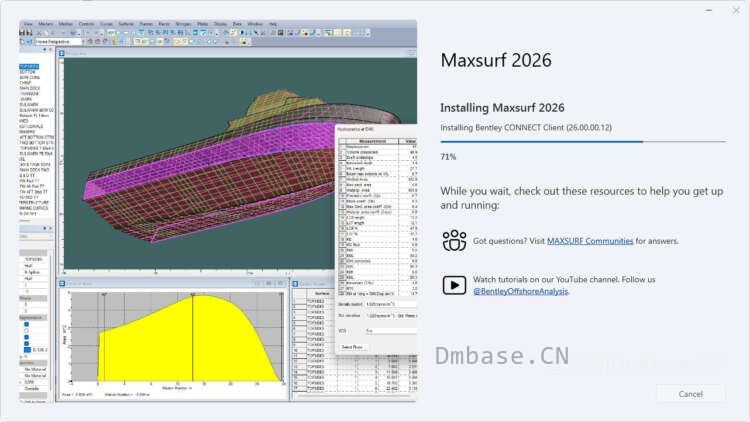Cancel the Maxsurf 2026 installation

[x=690, y=394]
